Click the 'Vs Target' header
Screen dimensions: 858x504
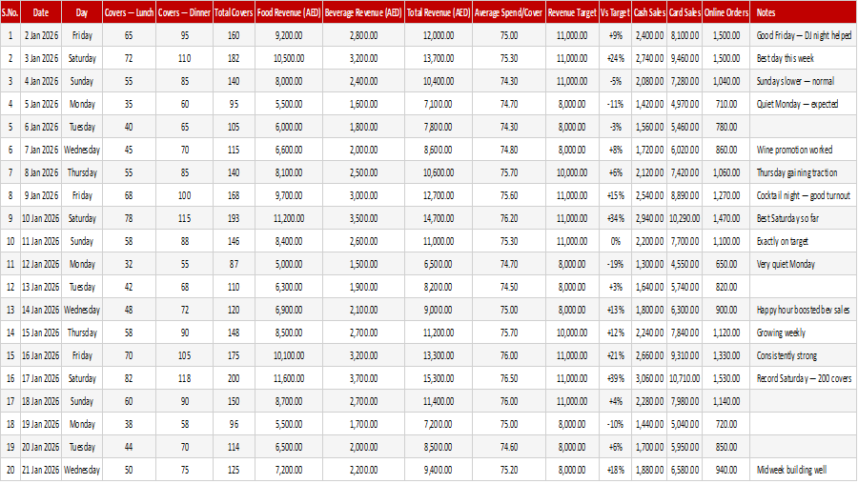point(616,12)
